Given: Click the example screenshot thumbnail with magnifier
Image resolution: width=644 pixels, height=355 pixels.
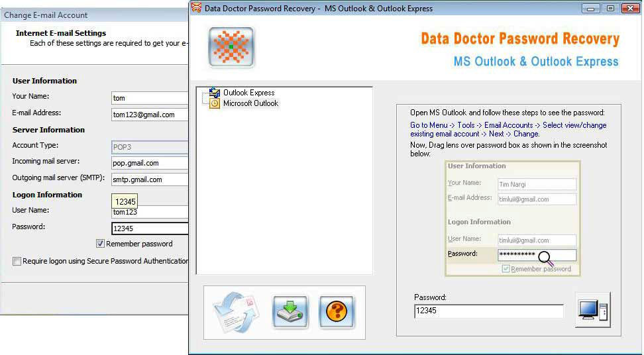Looking at the screenshot, I should [x=513, y=219].
